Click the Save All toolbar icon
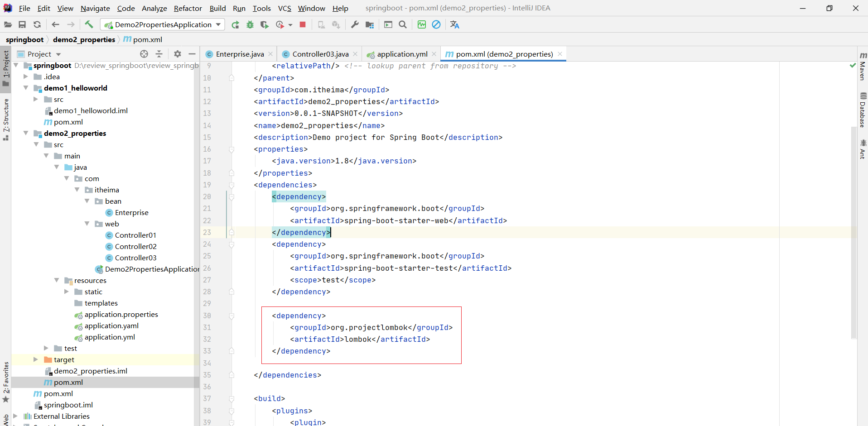 tap(22, 24)
